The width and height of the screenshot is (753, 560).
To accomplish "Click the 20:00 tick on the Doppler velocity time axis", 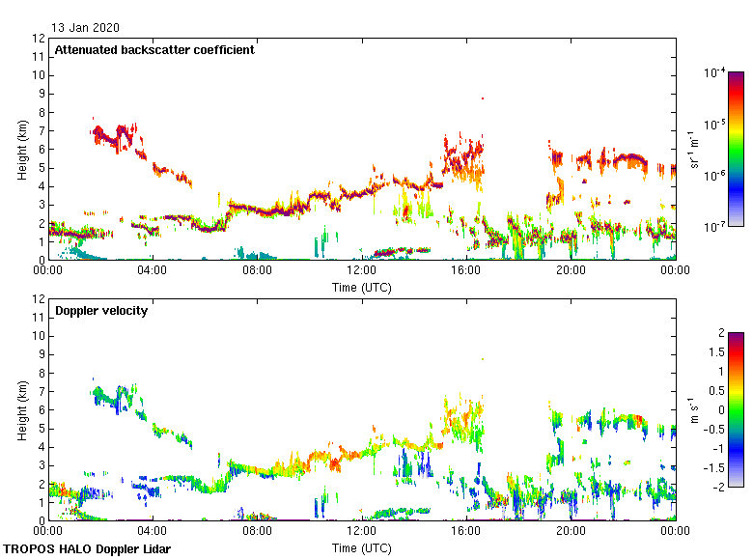I will [x=571, y=532].
